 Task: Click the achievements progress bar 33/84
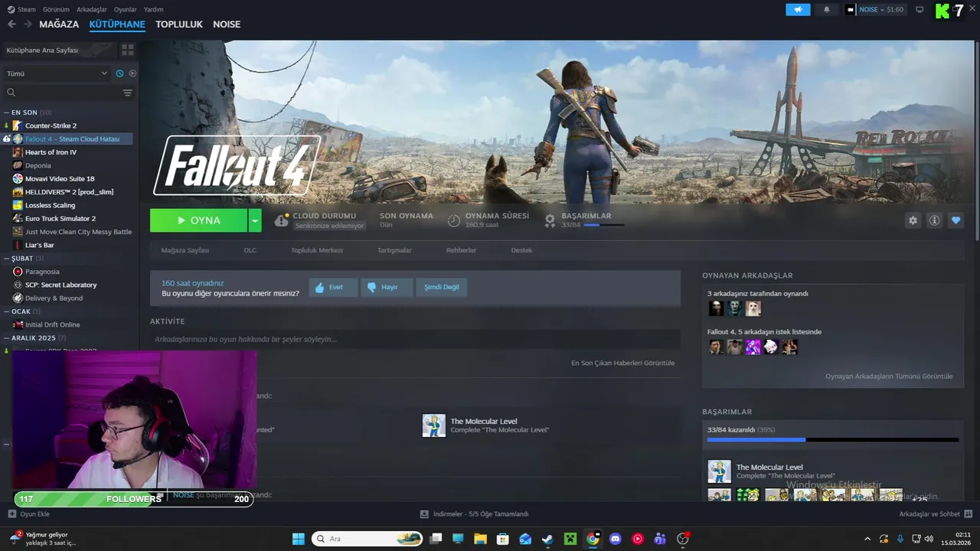point(832,439)
